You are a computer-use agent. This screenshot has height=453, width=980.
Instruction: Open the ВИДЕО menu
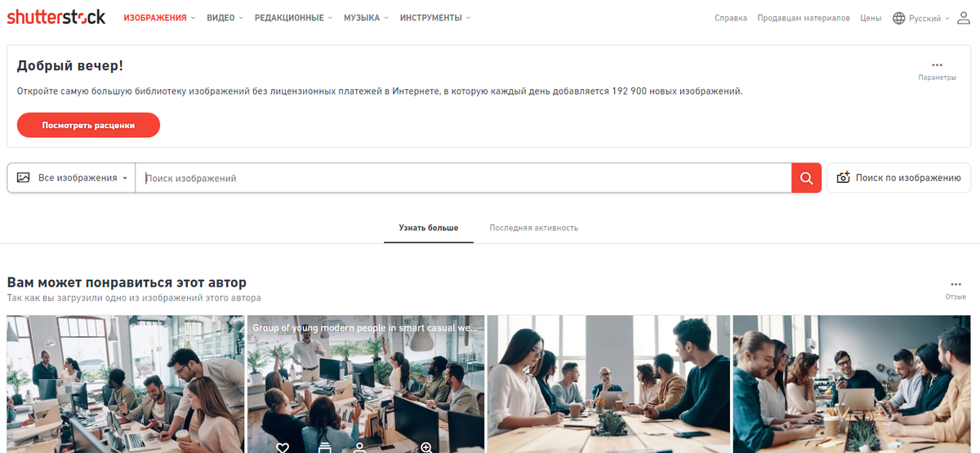[225, 18]
